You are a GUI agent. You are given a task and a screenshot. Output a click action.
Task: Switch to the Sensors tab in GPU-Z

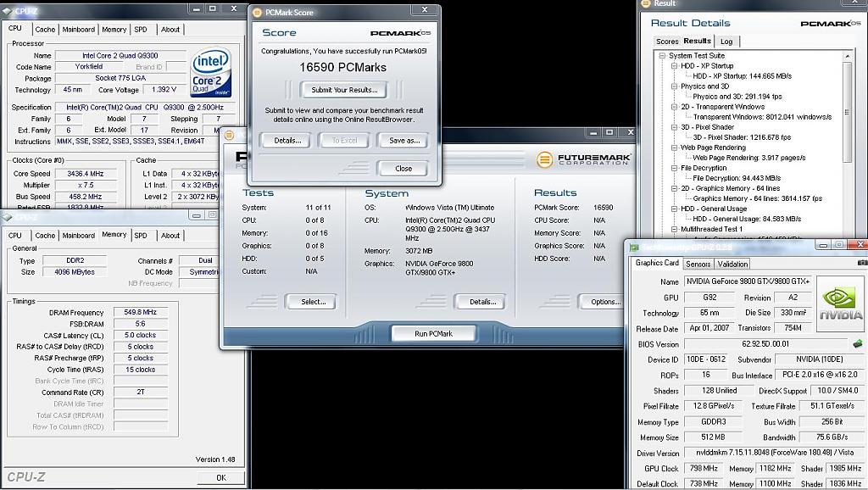(x=698, y=264)
